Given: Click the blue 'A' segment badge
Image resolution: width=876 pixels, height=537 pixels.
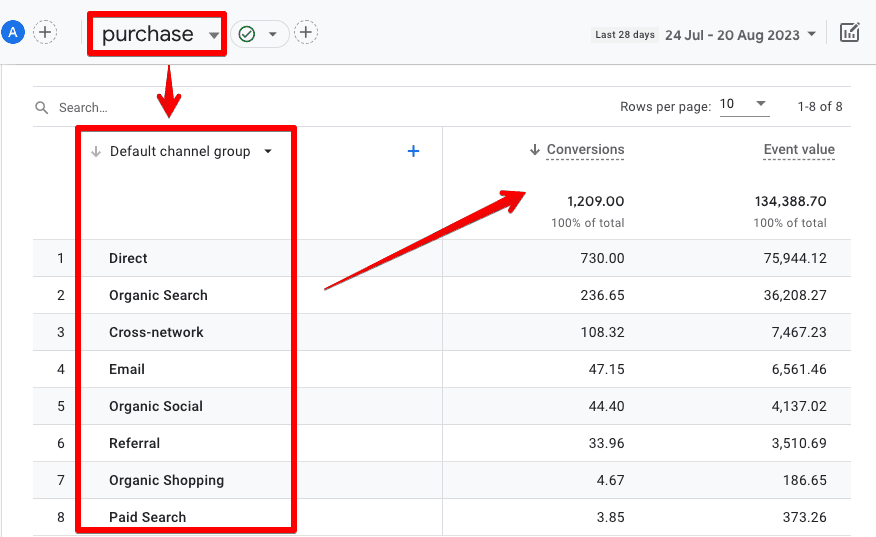Looking at the screenshot, I should point(12,32).
